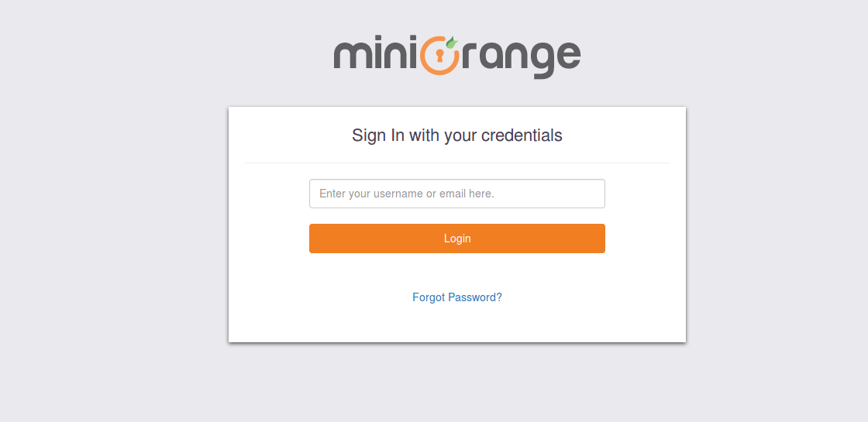Click the blank area below Forgot Password

click(x=456, y=325)
